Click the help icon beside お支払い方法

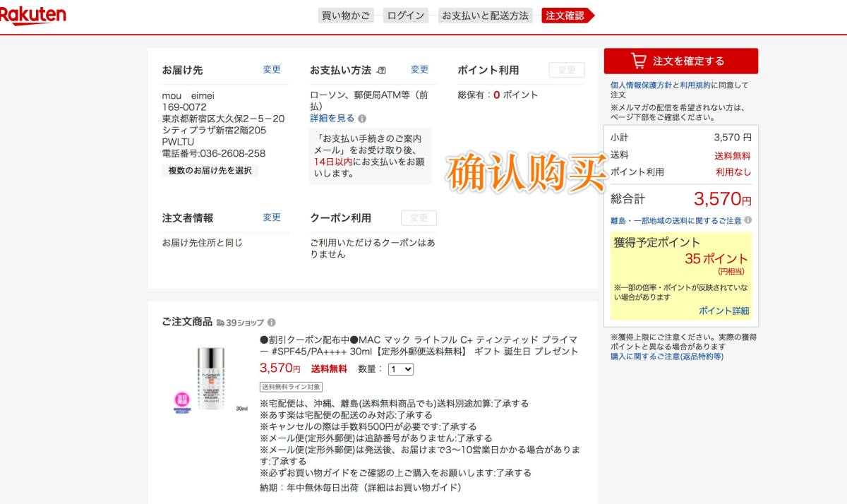click(x=382, y=70)
